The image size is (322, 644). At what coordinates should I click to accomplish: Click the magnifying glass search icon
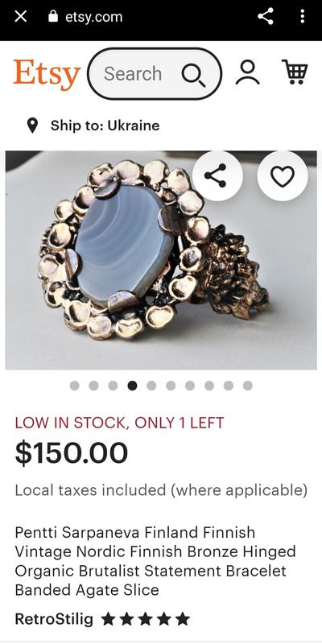[193, 75]
